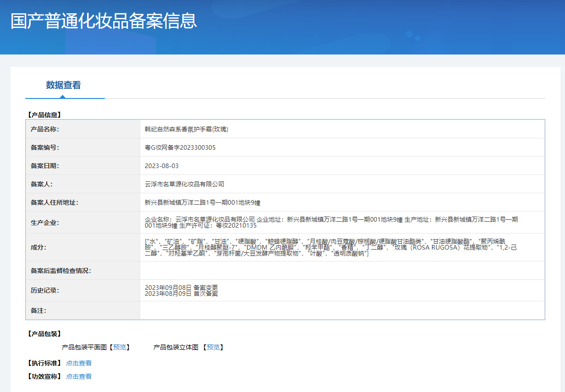565x392 pixels.
Task: Click company name in the 备案人 row
Action: 184,184
